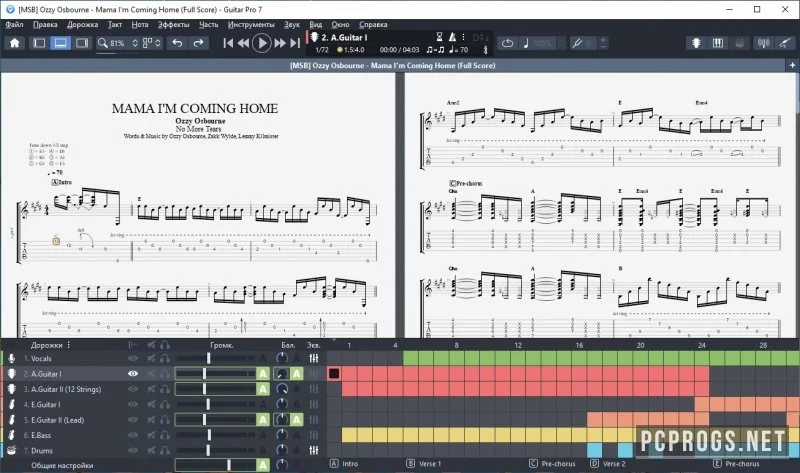Adjust the Drums volume slider
This screenshot has width=800, height=473.
click(208, 451)
